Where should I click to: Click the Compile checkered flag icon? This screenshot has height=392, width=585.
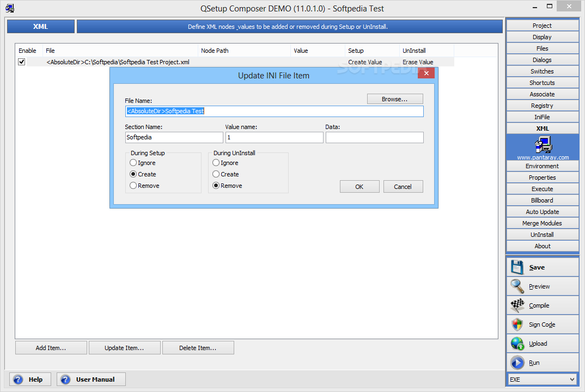(517, 305)
